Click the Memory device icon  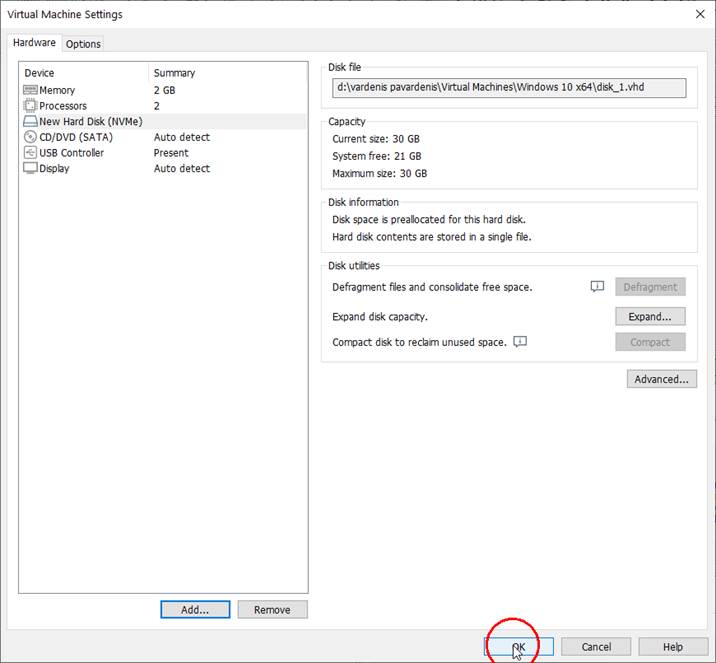pos(30,90)
